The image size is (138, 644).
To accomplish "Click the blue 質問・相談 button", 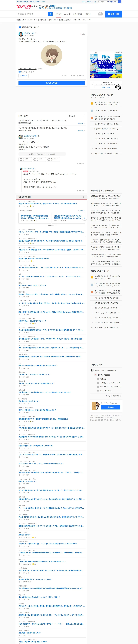I will pyautogui.click(x=113, y=14).
